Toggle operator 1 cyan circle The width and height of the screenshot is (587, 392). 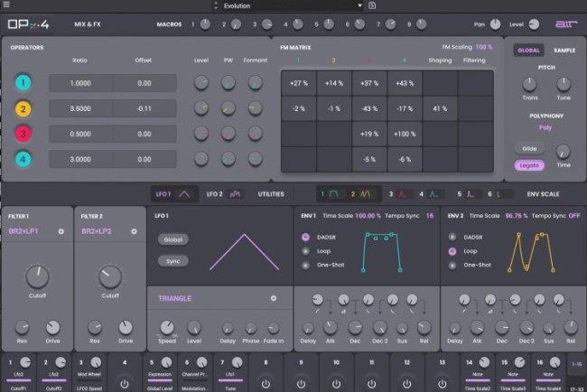pyautogui.click(x=23, y=83)
